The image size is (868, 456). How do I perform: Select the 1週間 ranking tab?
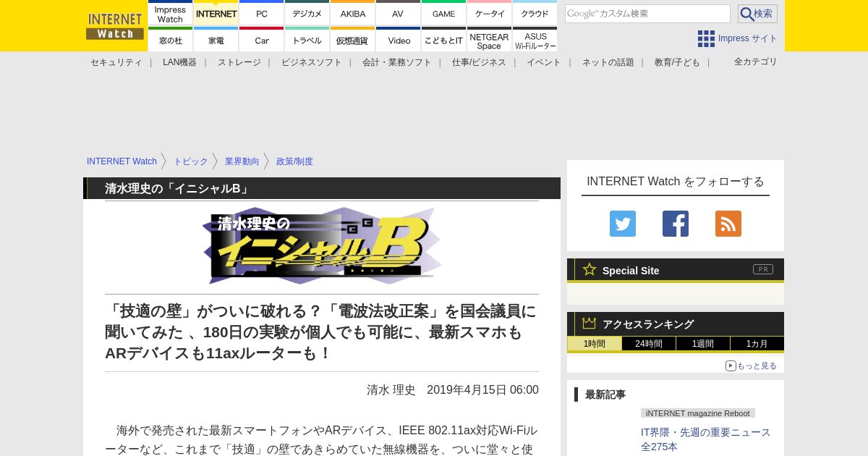click(703, 344)
